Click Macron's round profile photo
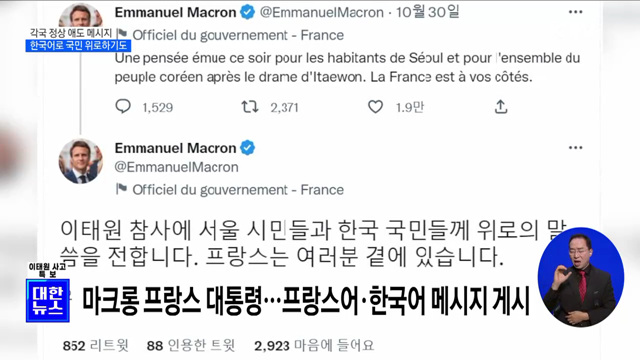This screenshot has width=640, height=360. 81,161
